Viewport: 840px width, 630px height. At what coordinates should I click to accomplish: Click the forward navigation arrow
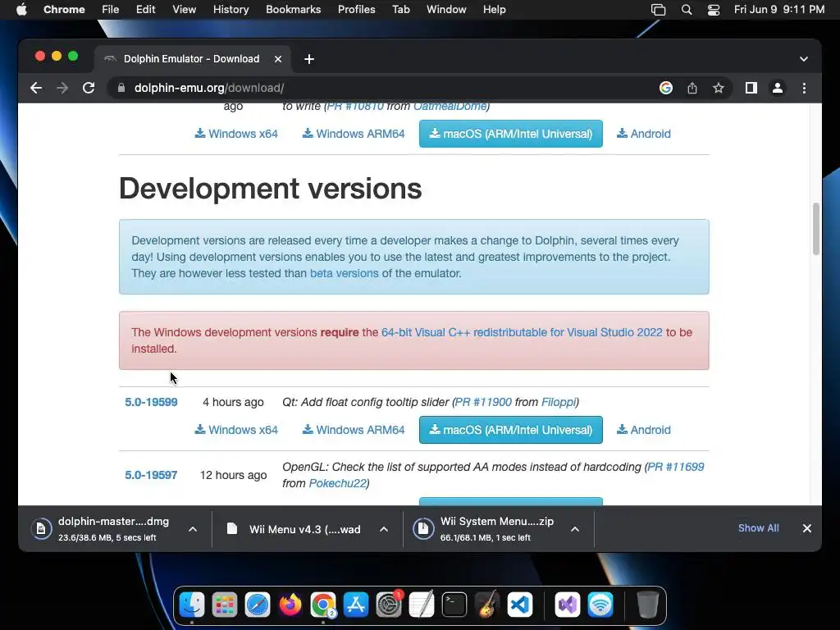point(62,88)
